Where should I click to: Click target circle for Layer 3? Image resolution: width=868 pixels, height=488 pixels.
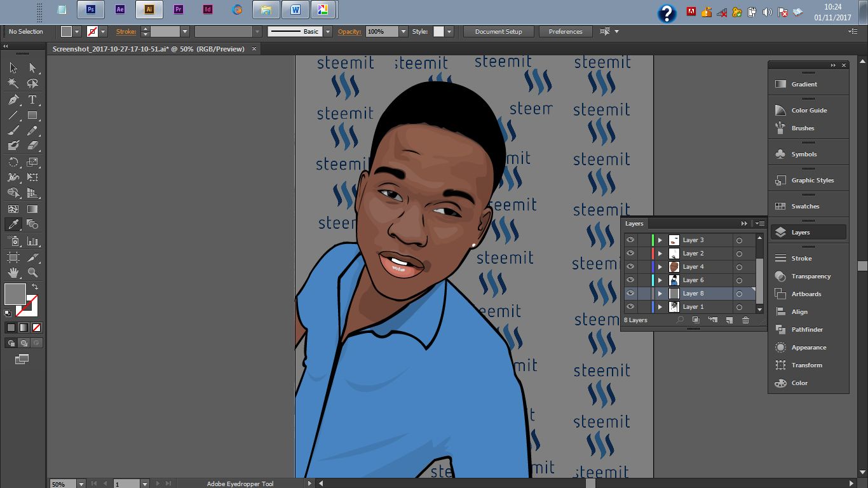click(739, 240)
